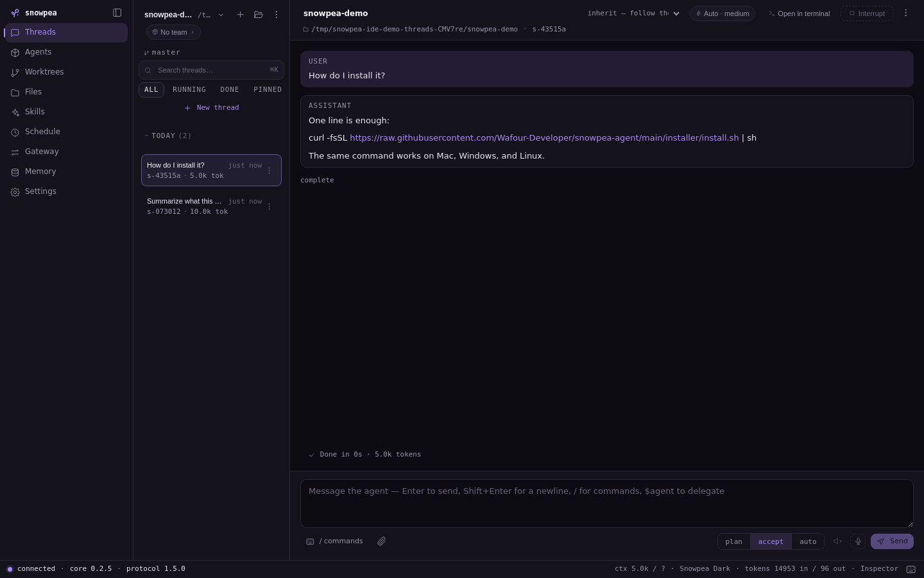
Task: Open project options kebab menu
Action: tap(277, 15)
